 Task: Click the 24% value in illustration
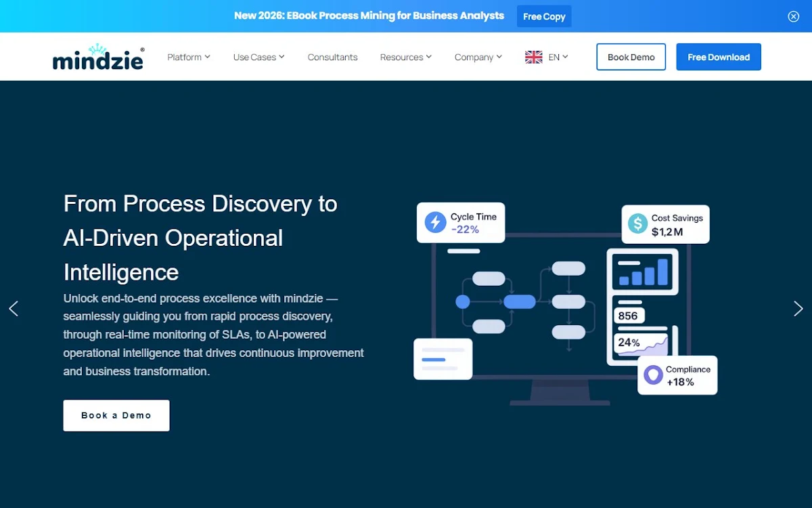click(x=629, y=343)
